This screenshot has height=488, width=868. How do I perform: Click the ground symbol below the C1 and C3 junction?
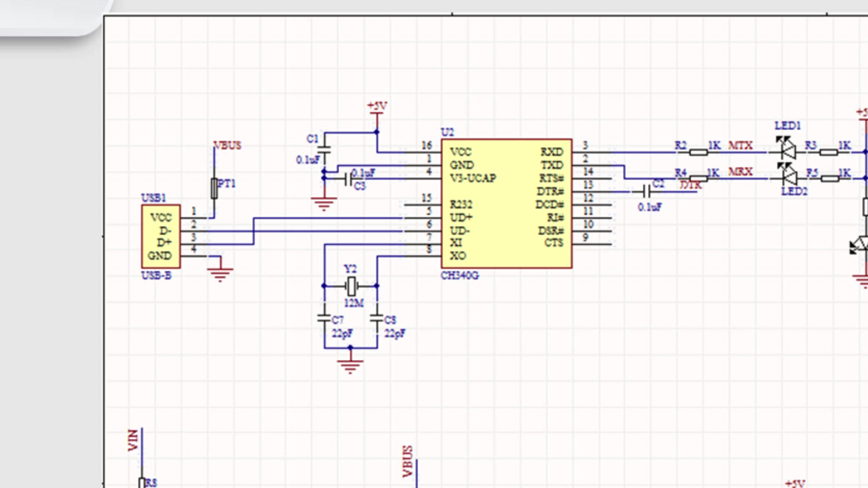(324, 204)
